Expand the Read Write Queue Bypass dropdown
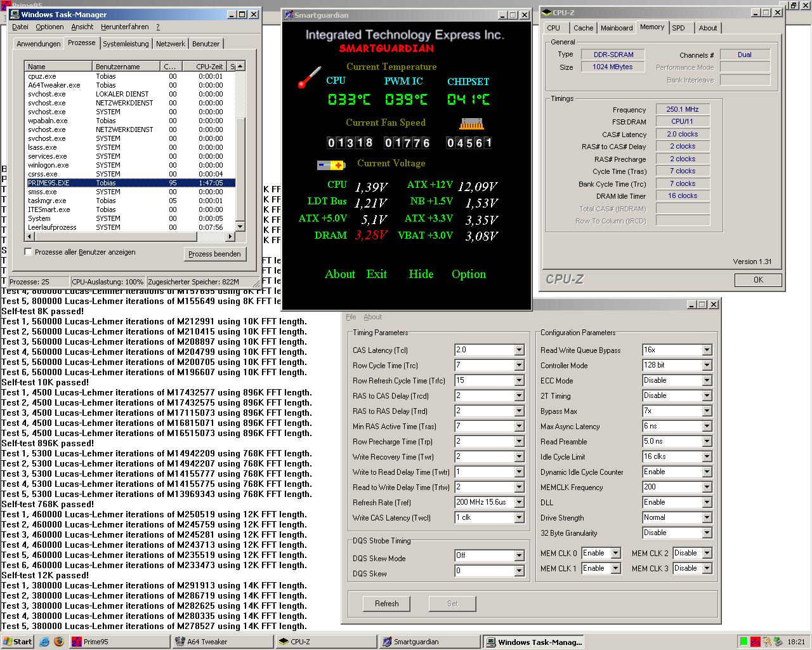 (x=707, y=350)
